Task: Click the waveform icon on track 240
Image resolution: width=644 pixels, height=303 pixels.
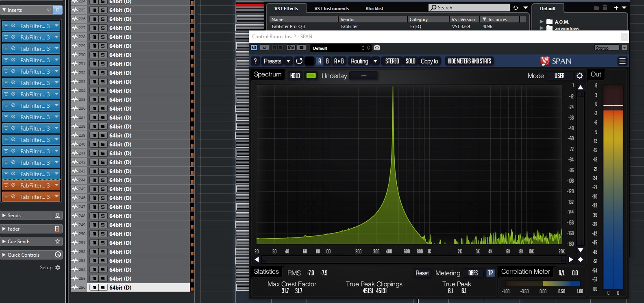Action: point(75,144)
